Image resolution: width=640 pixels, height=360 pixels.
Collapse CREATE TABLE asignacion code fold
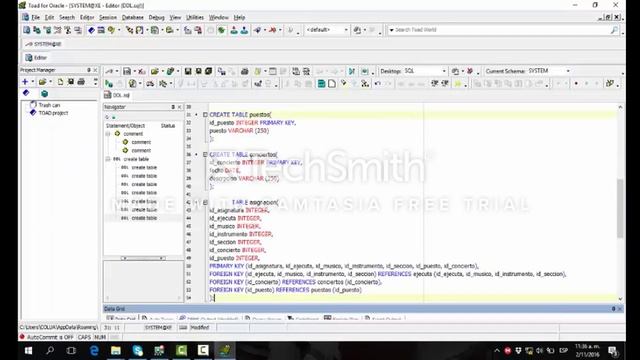point(205,202)
